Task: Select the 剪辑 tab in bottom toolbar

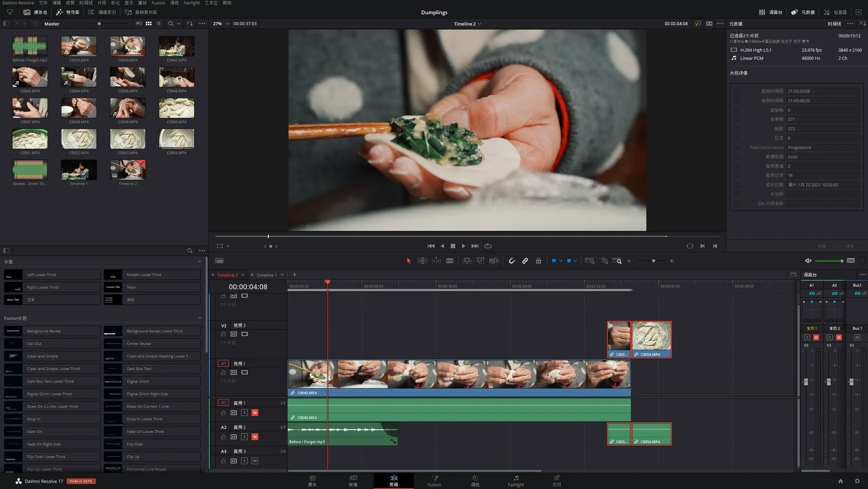Action: pos(393,481)
